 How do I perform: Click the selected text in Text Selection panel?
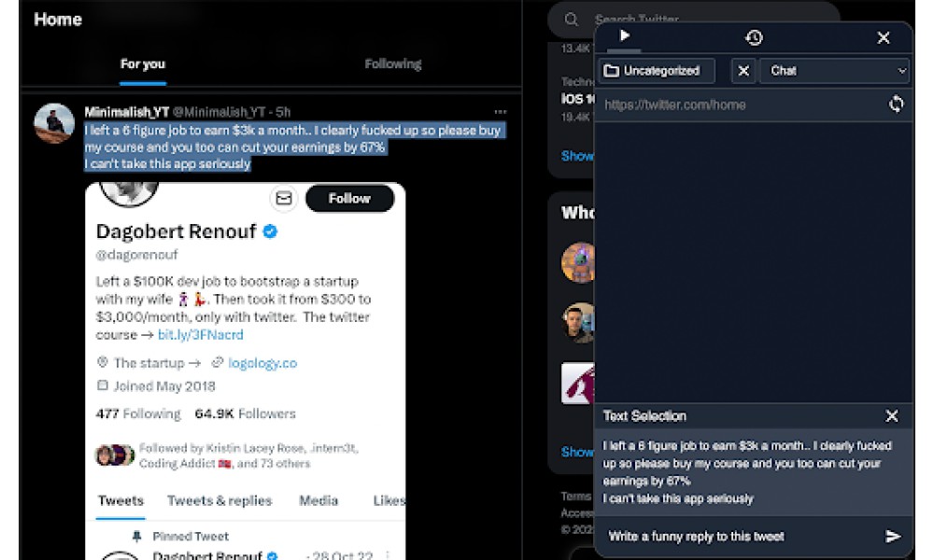(x=747, y=472)
